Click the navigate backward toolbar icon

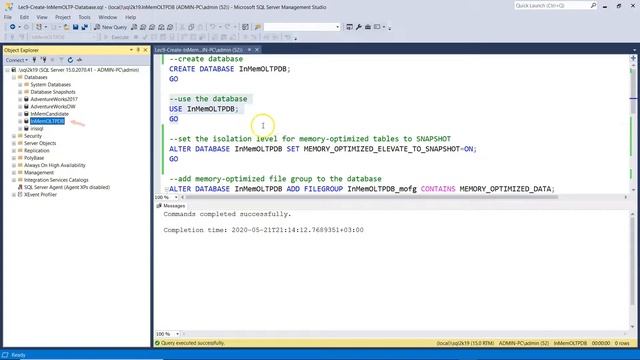coord(13,27)
